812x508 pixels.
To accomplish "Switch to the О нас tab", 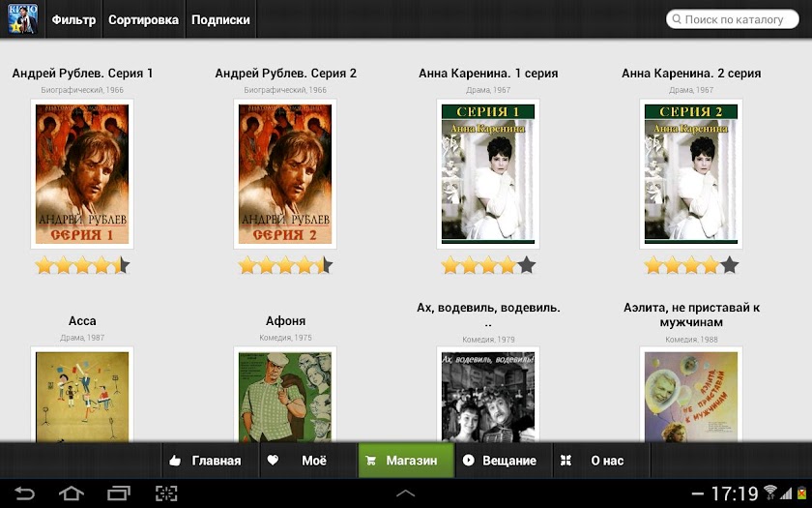I will point(601,461).
